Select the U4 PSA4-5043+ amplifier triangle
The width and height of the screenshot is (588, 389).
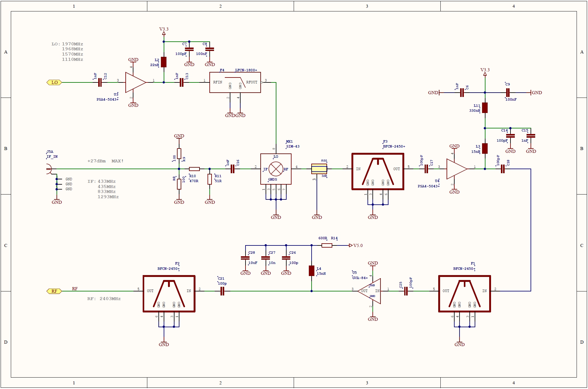pos(456,169)
